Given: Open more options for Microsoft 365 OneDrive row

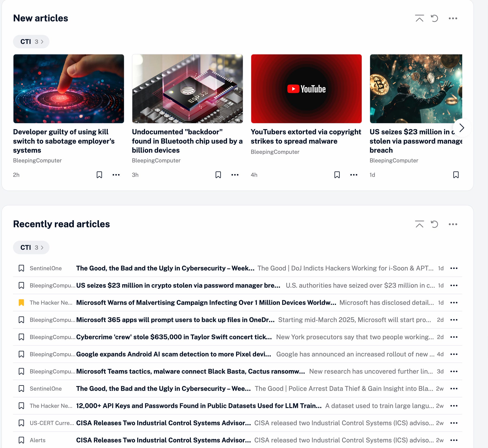Looking at the screenshot, I should coord(454,320).
